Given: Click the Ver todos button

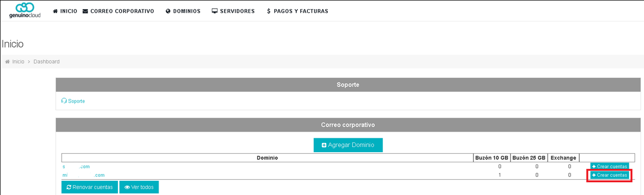Looking at the screenshot, I should point(139,187).
